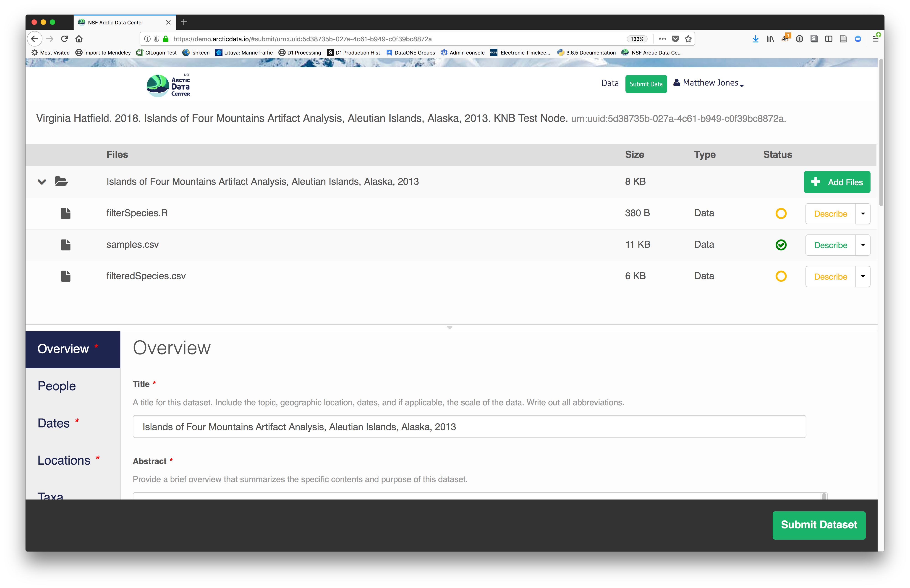910x588 pixels.
Task: Click the orange status circle for filteredSpecies.csv
Action: (x=781, y=276)
